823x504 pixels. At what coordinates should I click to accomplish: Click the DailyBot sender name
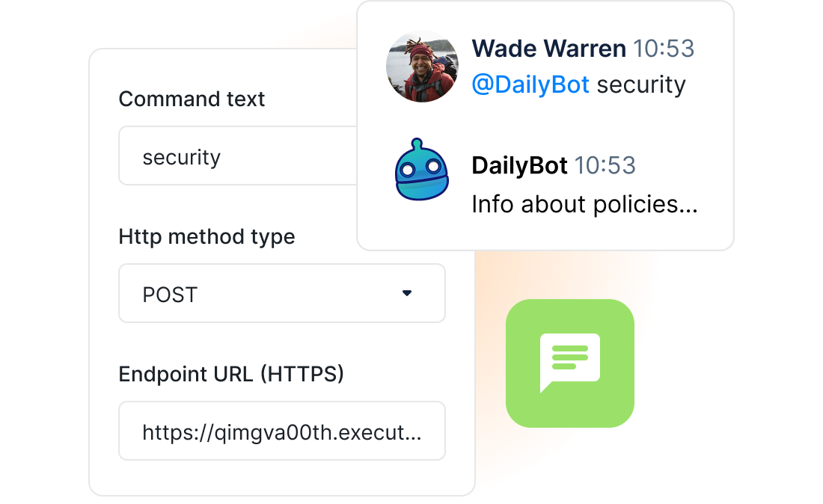click(519, 166)
